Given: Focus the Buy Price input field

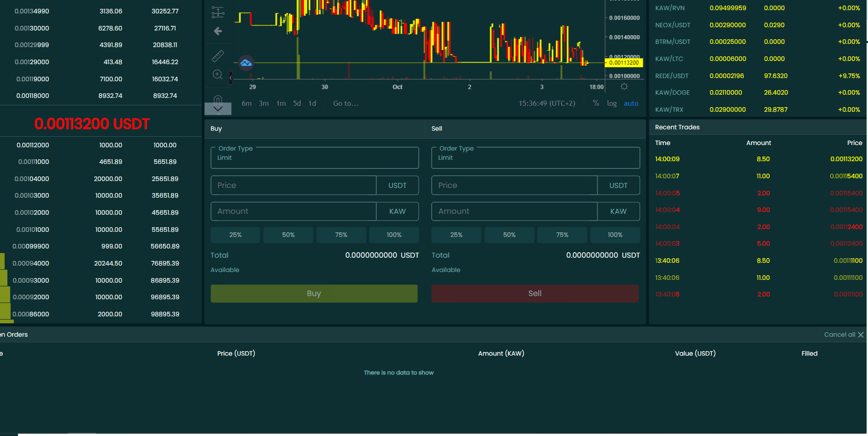Looking at the screenshot, I should [294, 185].
